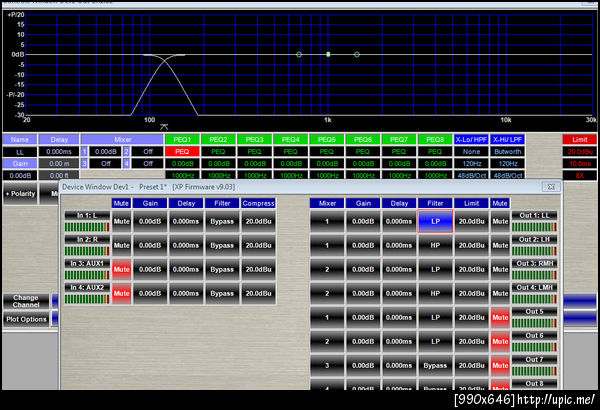
Task: Open the highlighted LP filter for Out 1: LL
Action: [435, 221]
